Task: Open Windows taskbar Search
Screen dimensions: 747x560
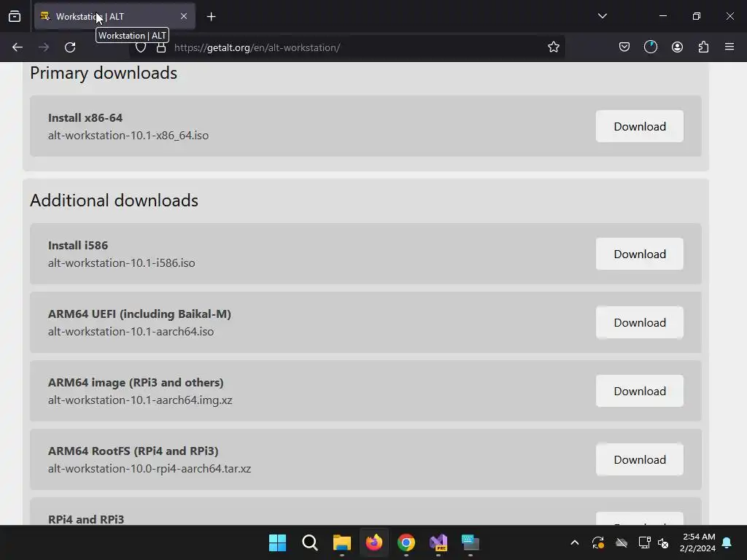Action: click(309, 542)
